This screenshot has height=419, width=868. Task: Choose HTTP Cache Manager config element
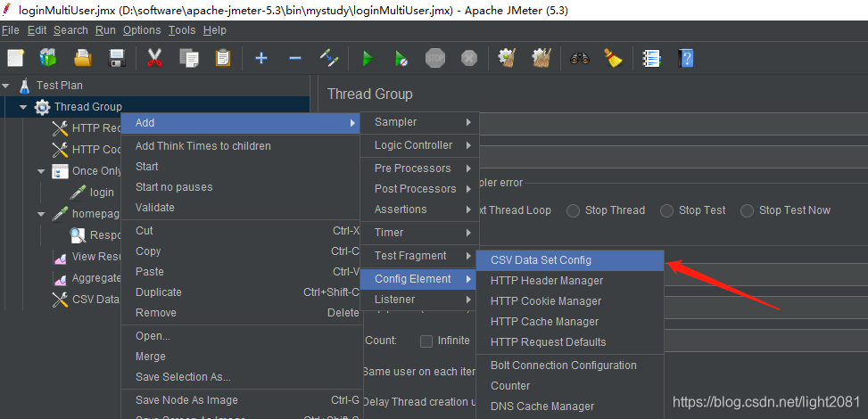[570, 322]
